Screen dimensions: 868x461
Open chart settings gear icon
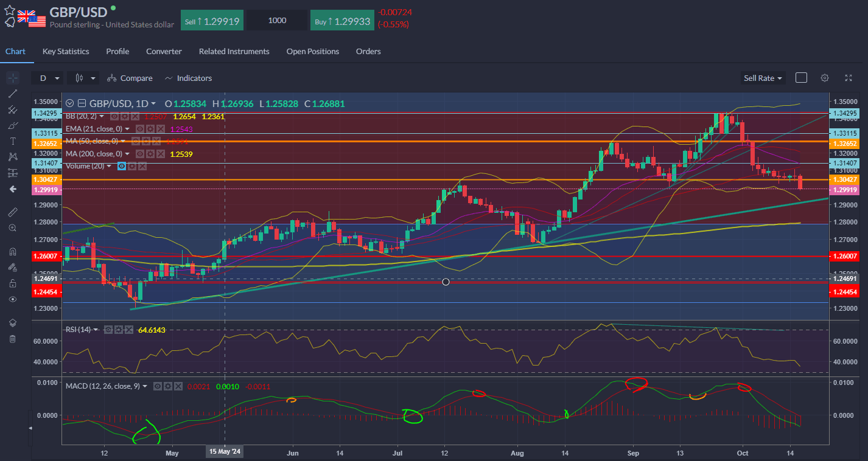point(824,78)
